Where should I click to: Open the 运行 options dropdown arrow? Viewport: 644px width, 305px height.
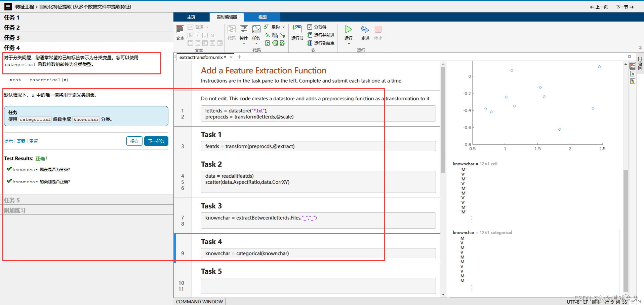(x=349, y=44)
